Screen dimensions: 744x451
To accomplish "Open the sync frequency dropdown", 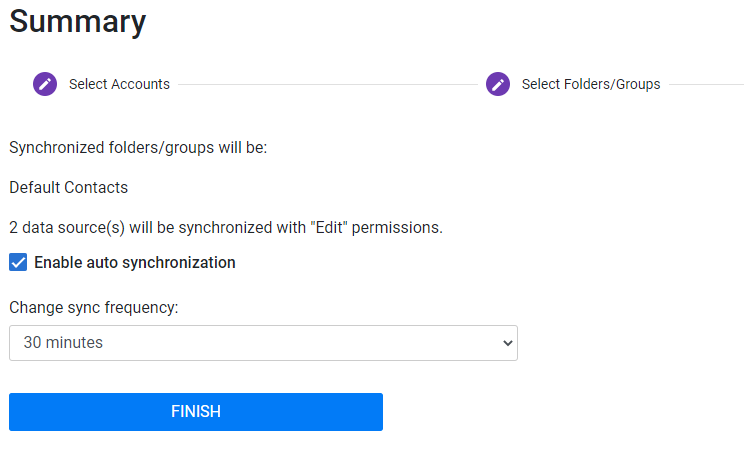I will tap(263, 343).
